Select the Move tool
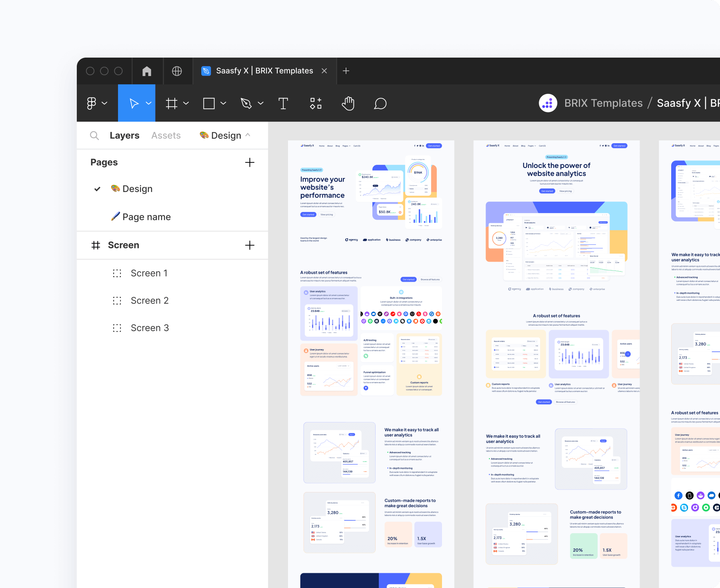The height and width of the screenshot is (588, 720). 134,103
